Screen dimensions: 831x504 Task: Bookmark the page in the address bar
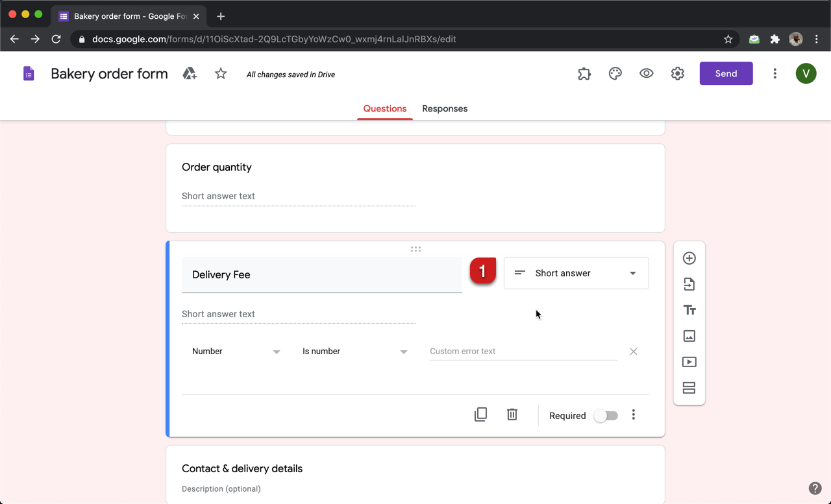pyautogui.click(x=728, y=39)
